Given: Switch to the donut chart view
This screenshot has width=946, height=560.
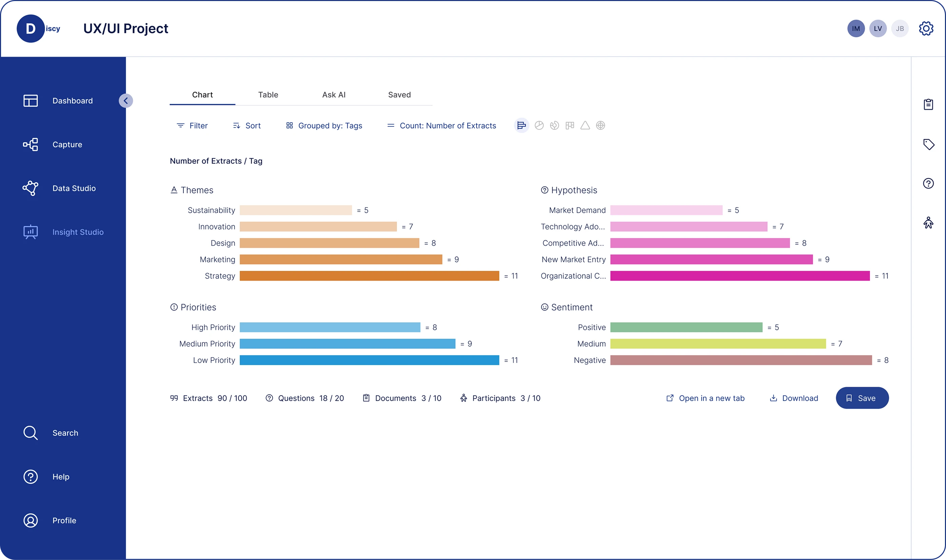Looking at the screenshot, I should 554,125.
